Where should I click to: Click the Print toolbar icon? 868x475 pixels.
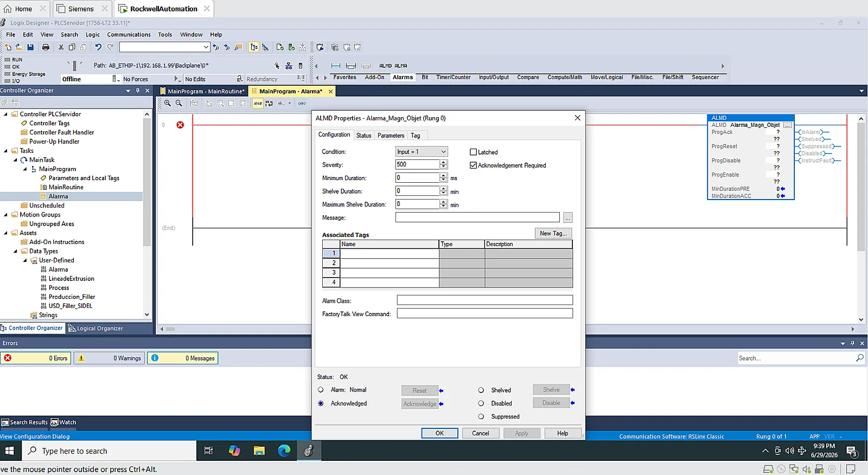[x=46, y=47]
